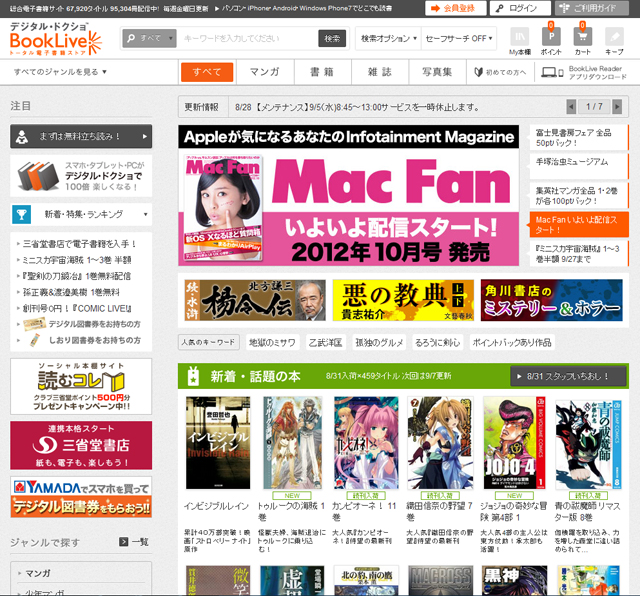Click まずは無料立ち読み button
Viewport: 640px width, 596px height.
coord(81,136)
